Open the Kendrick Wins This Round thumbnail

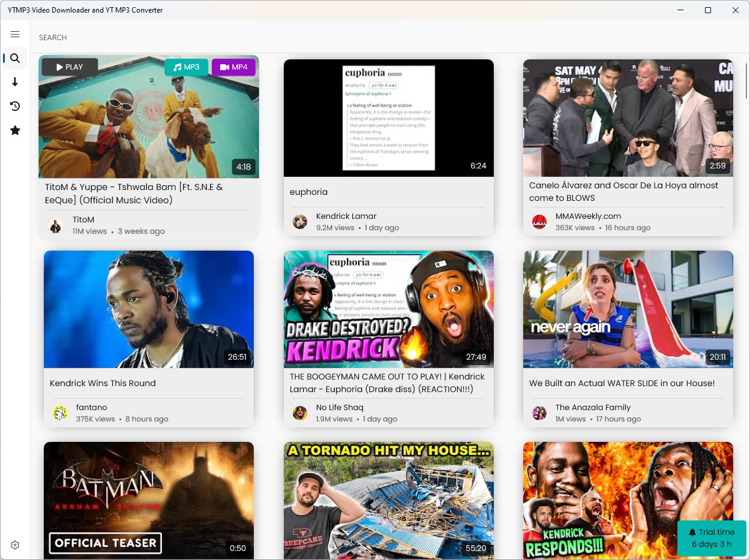(149, 309)
